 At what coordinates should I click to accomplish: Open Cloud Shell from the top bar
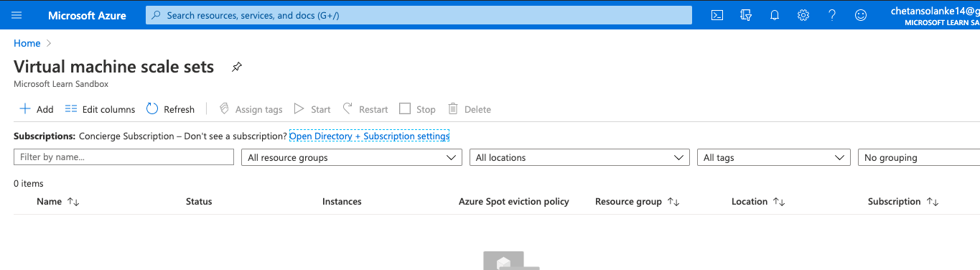[717, 15]
